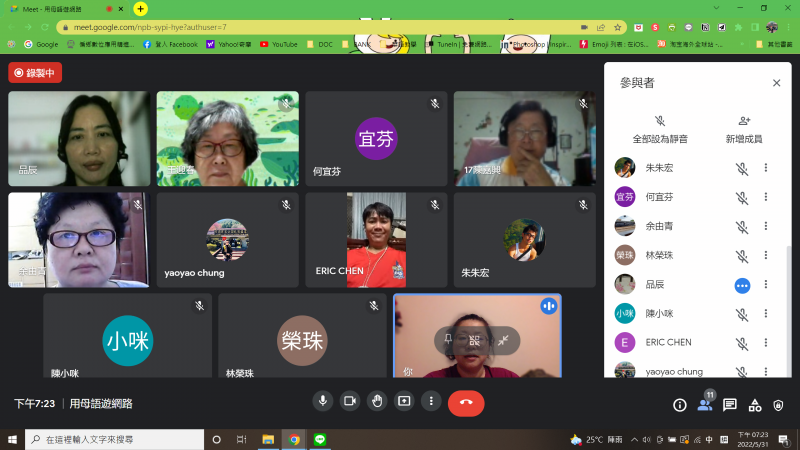This screenshot has height=450, width=800.
Task: Open the DOC bookmark folder
Action: (x=320, y=44)
